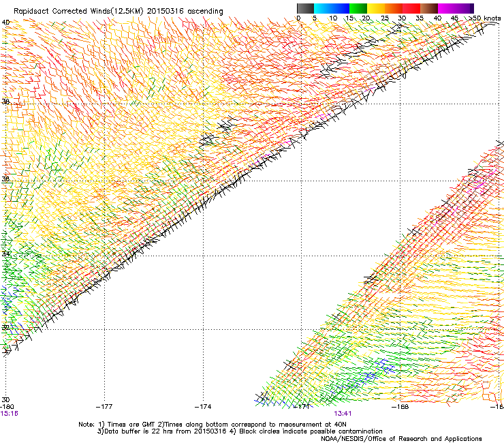Click latitude axis label '34'
The image size is (504, 443).
(5, 254)
